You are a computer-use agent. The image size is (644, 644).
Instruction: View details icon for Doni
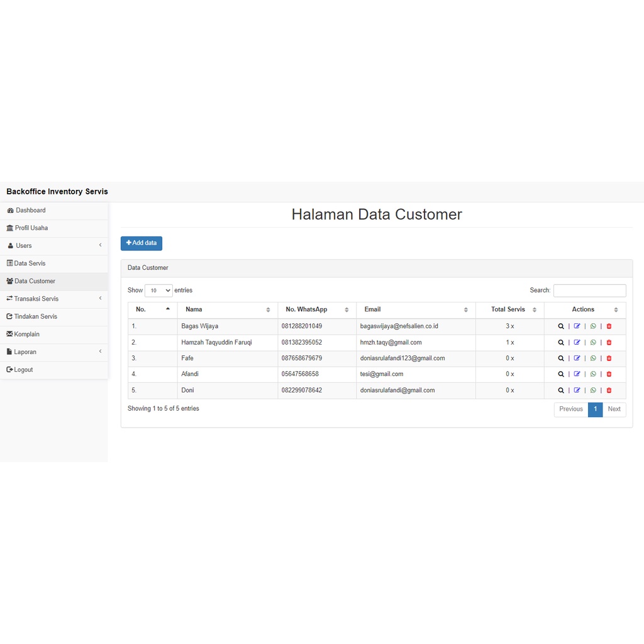(560, 390)
